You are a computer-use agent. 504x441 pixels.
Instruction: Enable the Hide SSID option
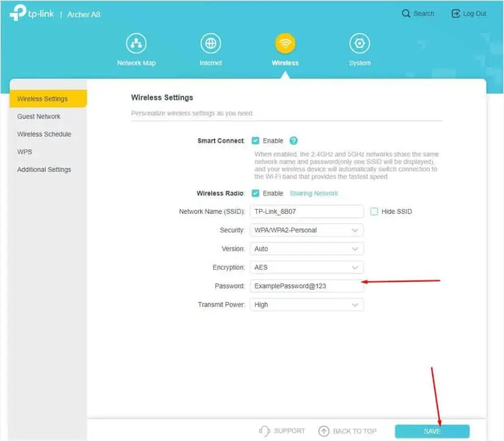375,211
